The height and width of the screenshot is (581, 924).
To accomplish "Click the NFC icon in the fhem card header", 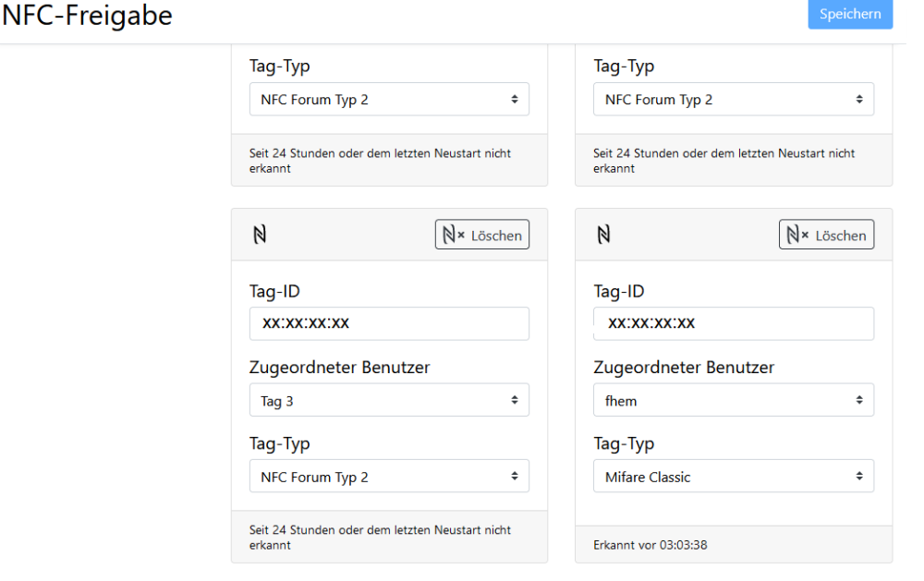I will click(604, 236).
